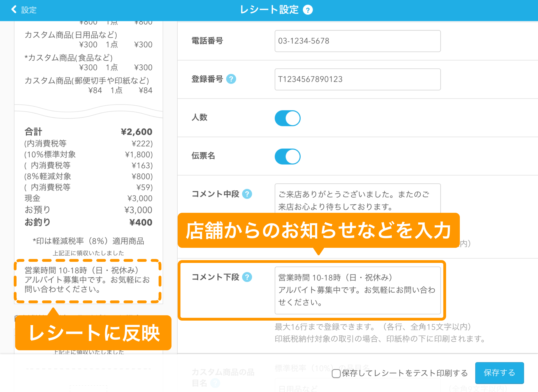This screenshot has height=392, width=538.
Task: Disable the 伝票名 toggle
Action: 287,157
